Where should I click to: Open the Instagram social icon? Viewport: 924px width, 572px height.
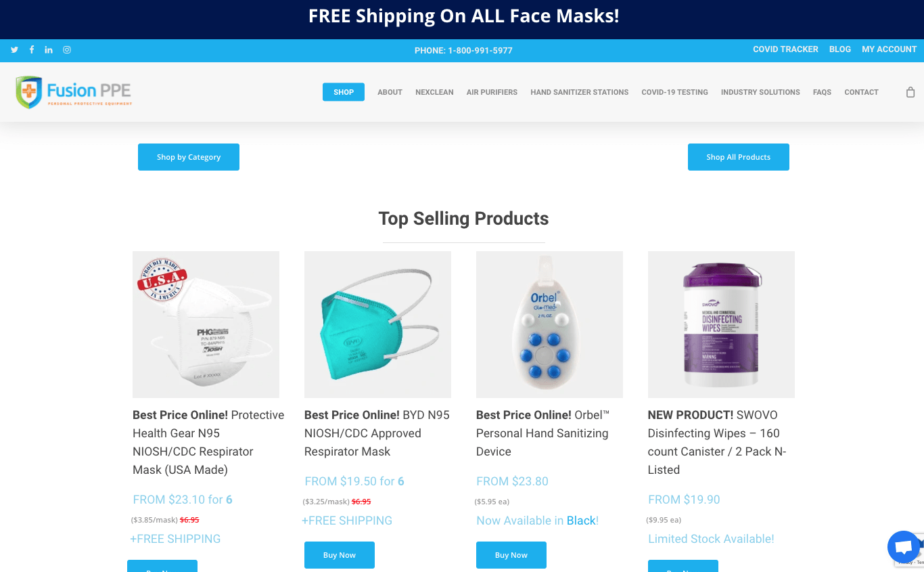click(67, 50)
